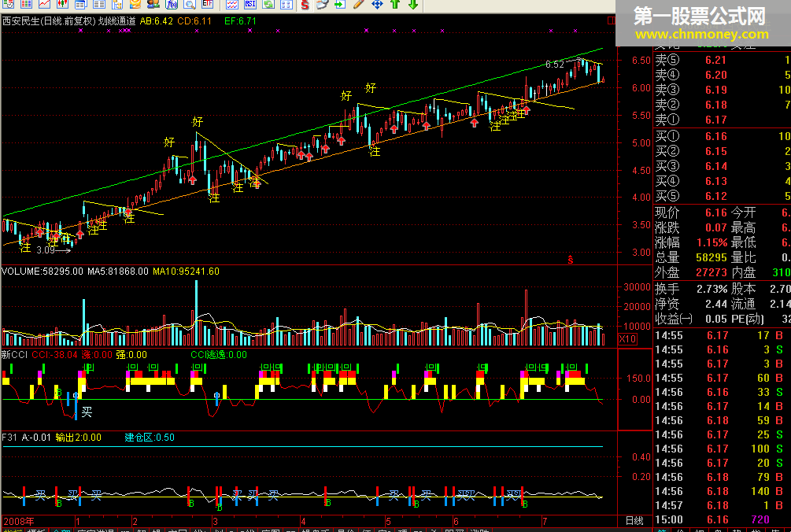Click the small red square icon above price axis

click(611, 20)
